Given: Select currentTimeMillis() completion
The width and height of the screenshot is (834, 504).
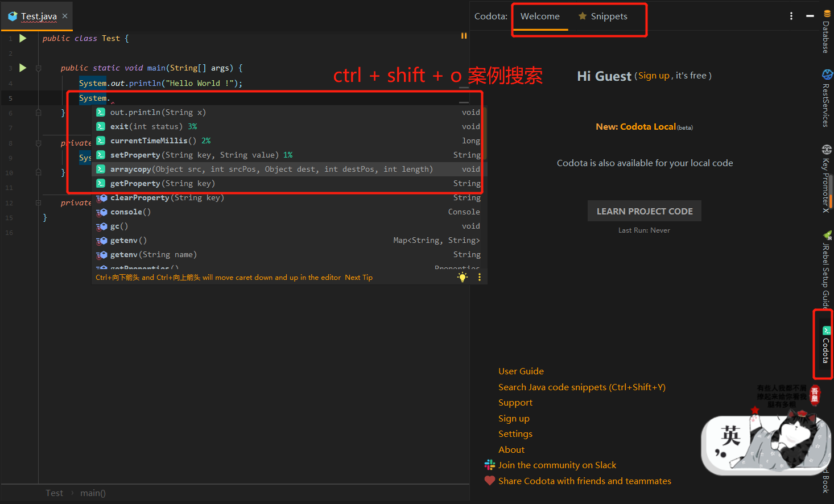Looking at the screenshot, I should tap(289, 141).
